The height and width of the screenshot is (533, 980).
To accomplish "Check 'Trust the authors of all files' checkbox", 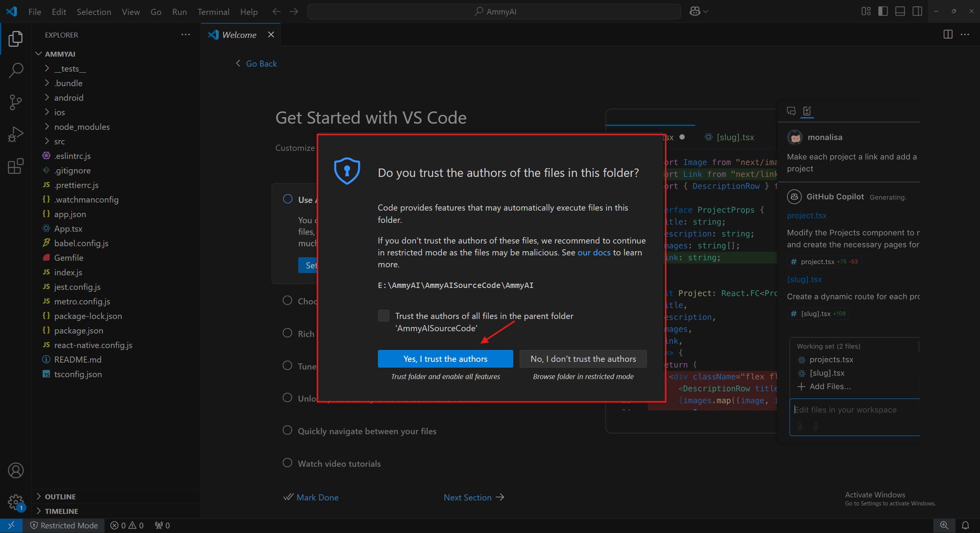I will 383,316.
